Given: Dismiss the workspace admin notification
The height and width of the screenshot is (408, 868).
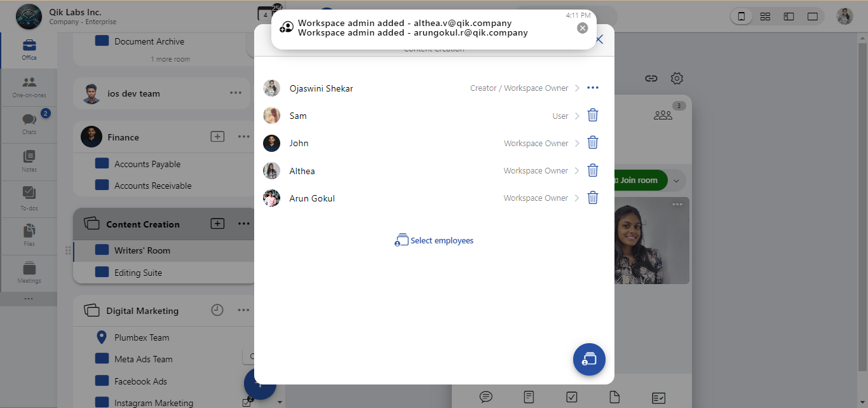Looking at the screenshot, I should (x=583, y=27).
